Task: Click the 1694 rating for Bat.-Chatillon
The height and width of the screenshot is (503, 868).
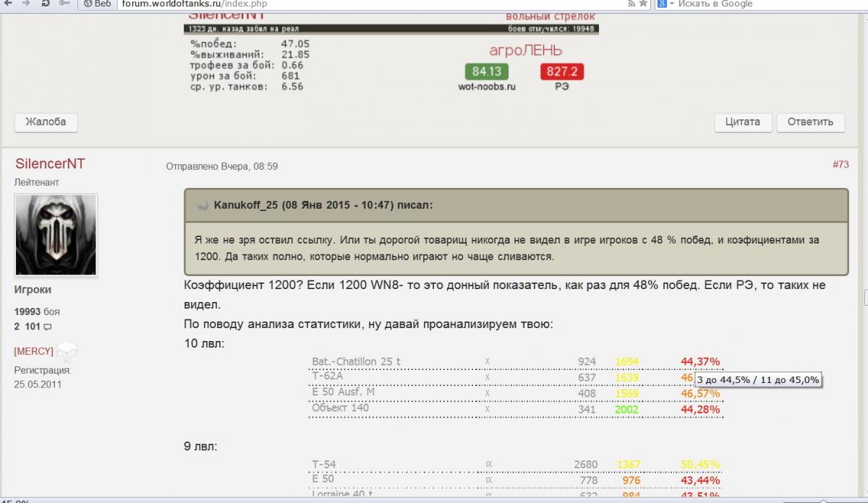Action: tap(626, 361)
